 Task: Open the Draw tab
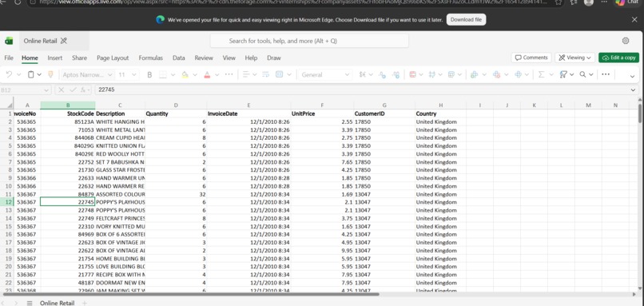(x=274, y=58)
